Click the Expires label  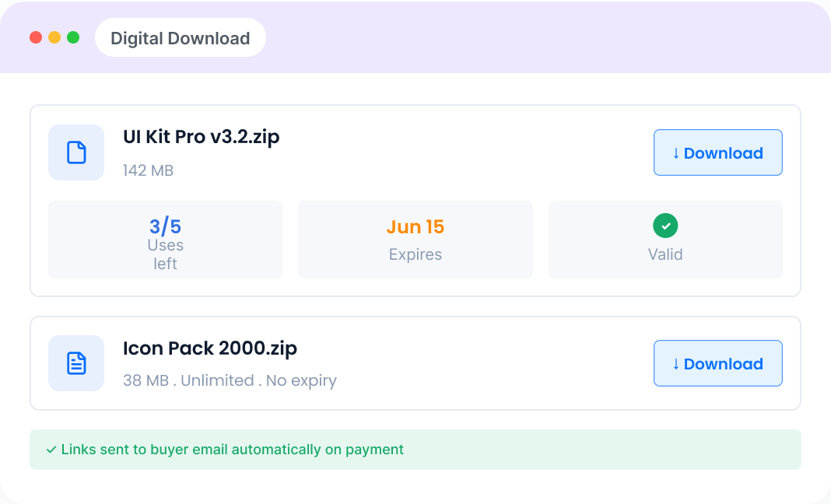415,255
